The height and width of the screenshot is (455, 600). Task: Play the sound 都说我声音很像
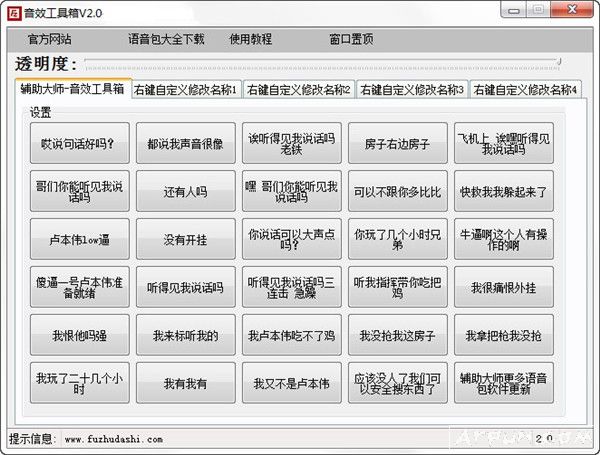pyautogui.click(x=186, y=143)
